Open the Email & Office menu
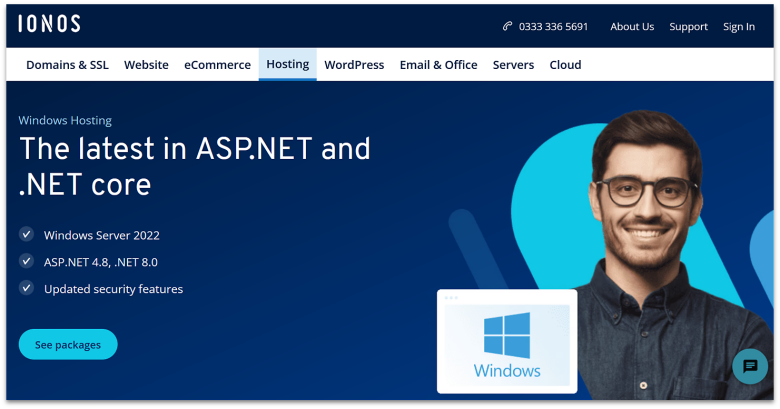The width and height of the screenshot is (780, 409). pos(438,65)
